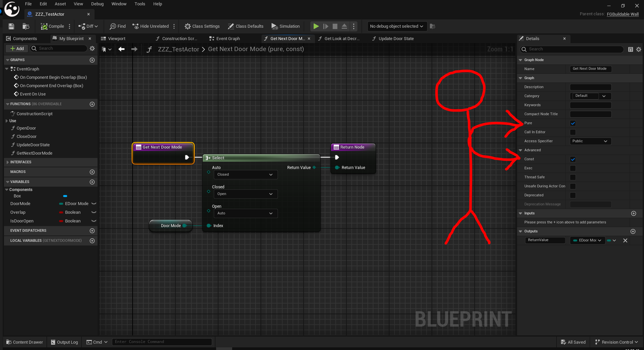
Task: Open the Output Log
Action: coord(64,342)
